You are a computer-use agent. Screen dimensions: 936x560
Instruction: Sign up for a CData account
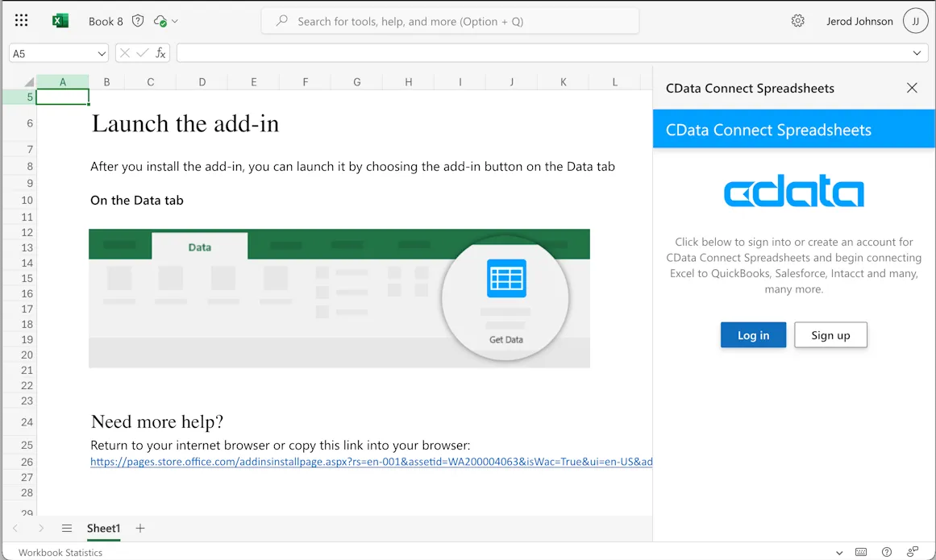click(x=830, y=334)
